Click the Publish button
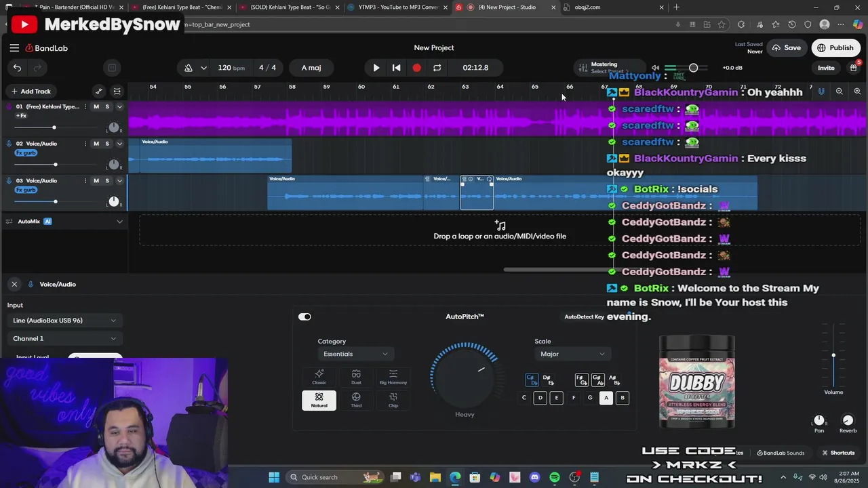Screen dimensions: 868x488 (x=835, y=48)
